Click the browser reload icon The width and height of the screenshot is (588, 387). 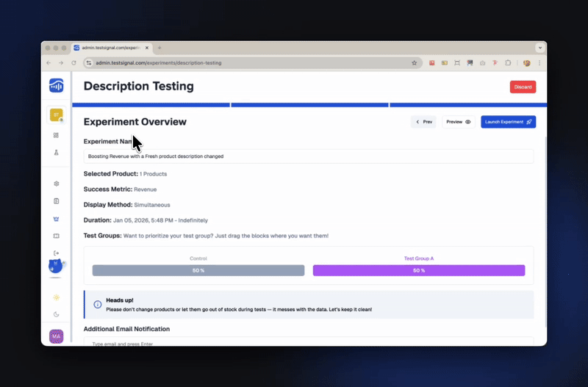tap(73, 63)
